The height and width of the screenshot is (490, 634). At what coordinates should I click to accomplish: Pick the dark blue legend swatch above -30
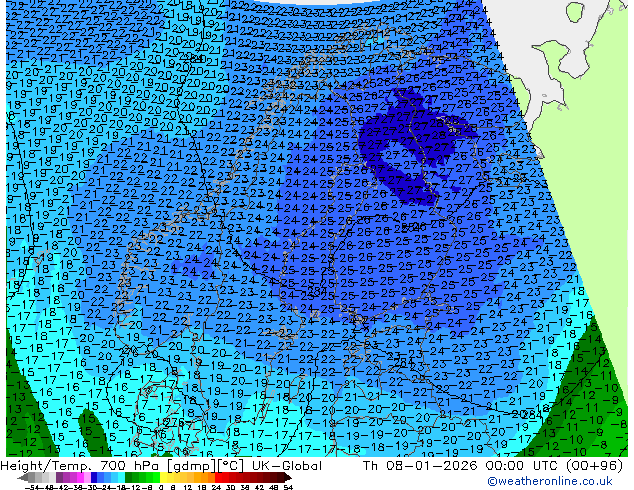[x=94, y=477]
